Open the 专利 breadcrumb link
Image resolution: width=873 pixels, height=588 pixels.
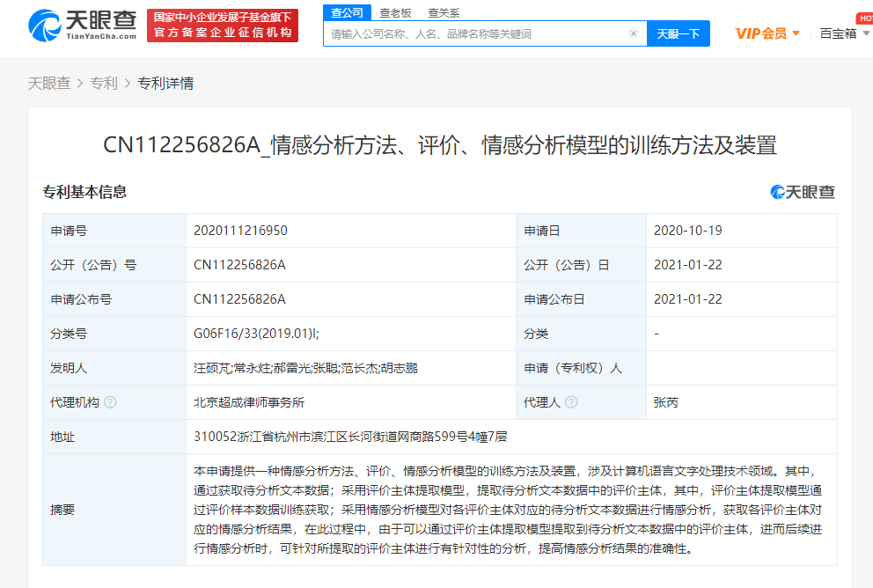(x=104, y=83)
